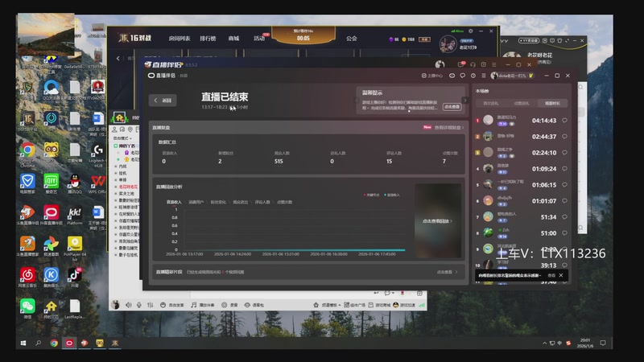This screenshot has height=362, width=644.
Task: Dismiss the ranking thank-you tooltip
Action: (x=561, y=275)
